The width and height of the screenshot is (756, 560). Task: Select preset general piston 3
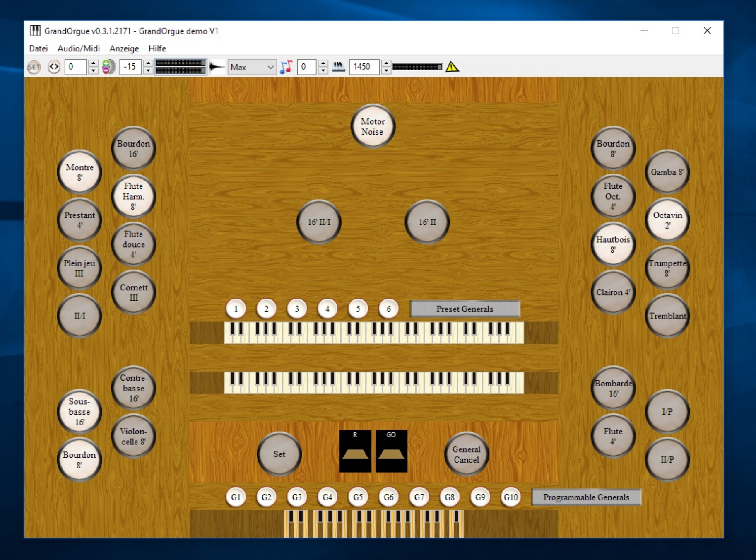[x=297, y=309]
